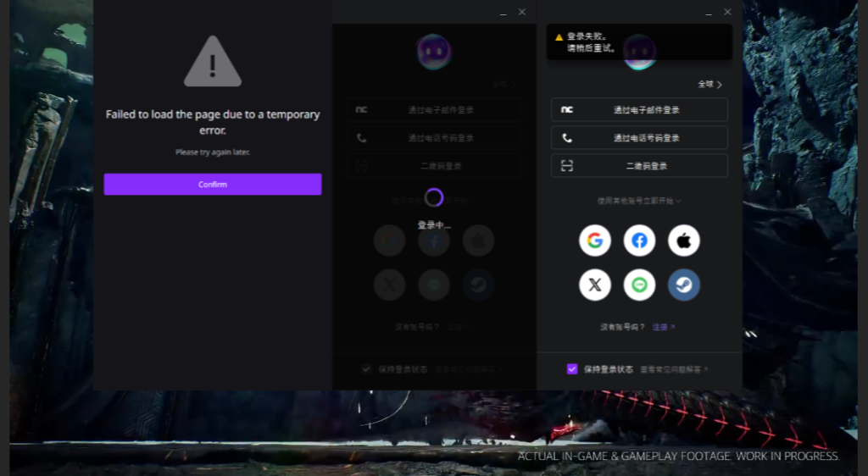Choose Facebook login icon in the right login panel
Screen dimensions: 868x476
640,241
